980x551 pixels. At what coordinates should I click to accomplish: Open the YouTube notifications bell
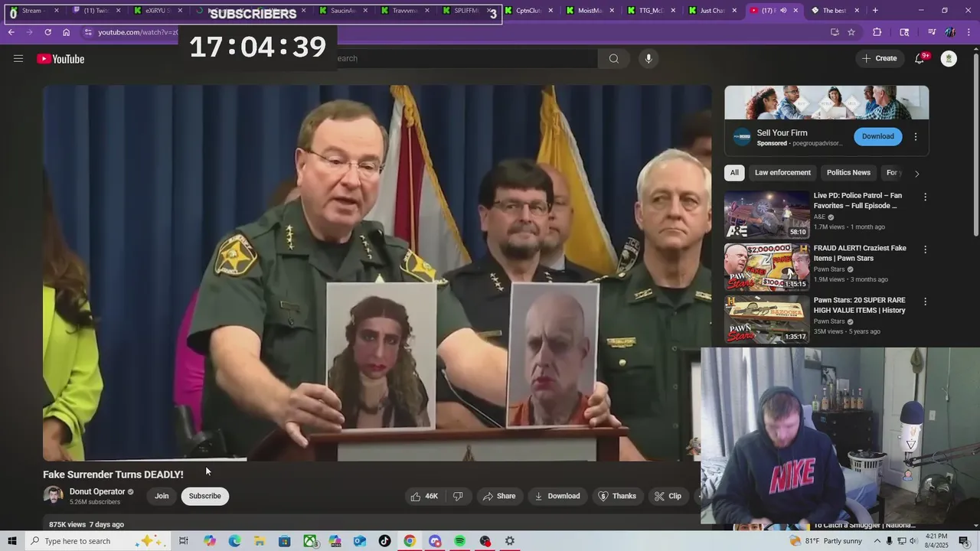pyautogui.click(x=920, y=58)
